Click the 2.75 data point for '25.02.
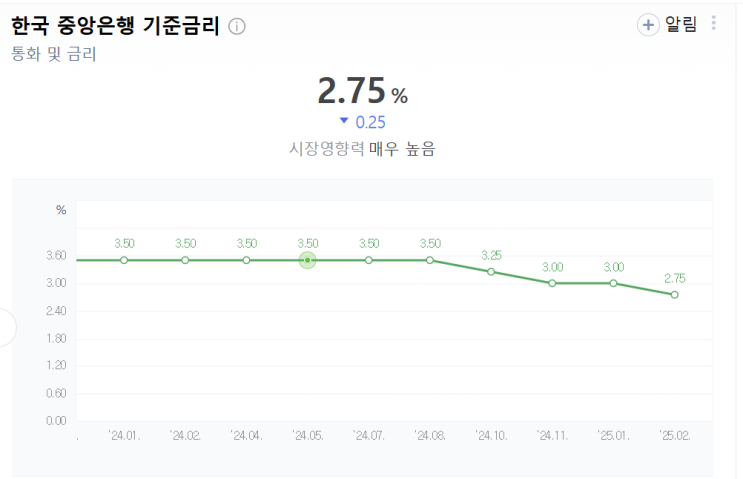The width and height of the screenshot is (743, 479). click(674, 295)
